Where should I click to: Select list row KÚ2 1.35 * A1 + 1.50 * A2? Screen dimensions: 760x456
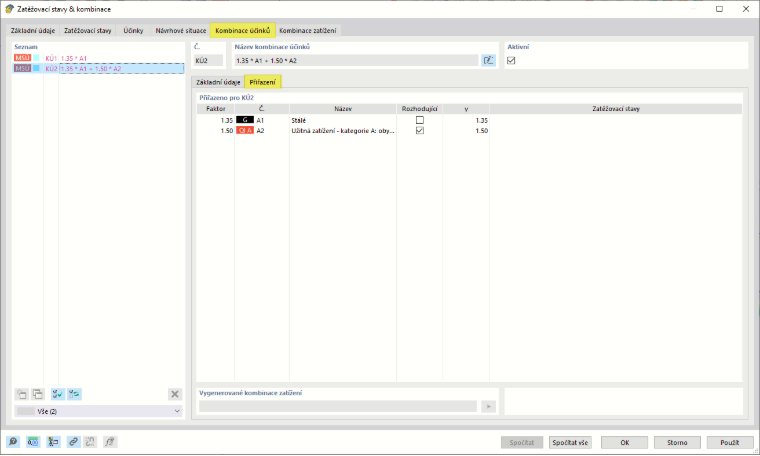(99, 69)
